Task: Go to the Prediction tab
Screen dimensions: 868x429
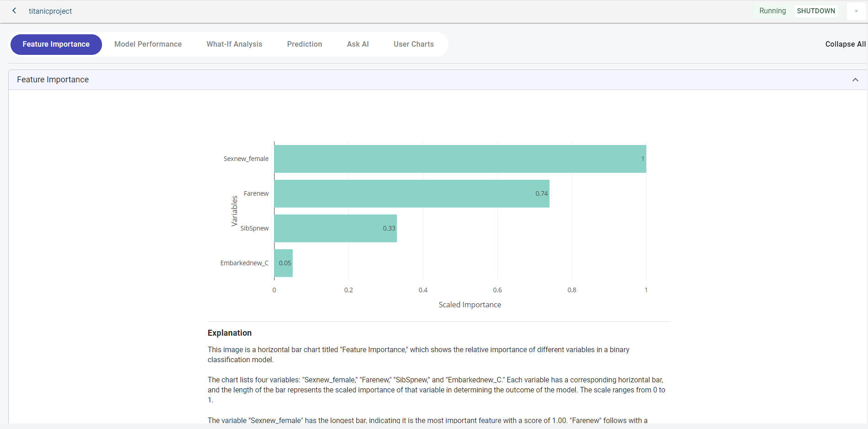Action: point(304,44)
